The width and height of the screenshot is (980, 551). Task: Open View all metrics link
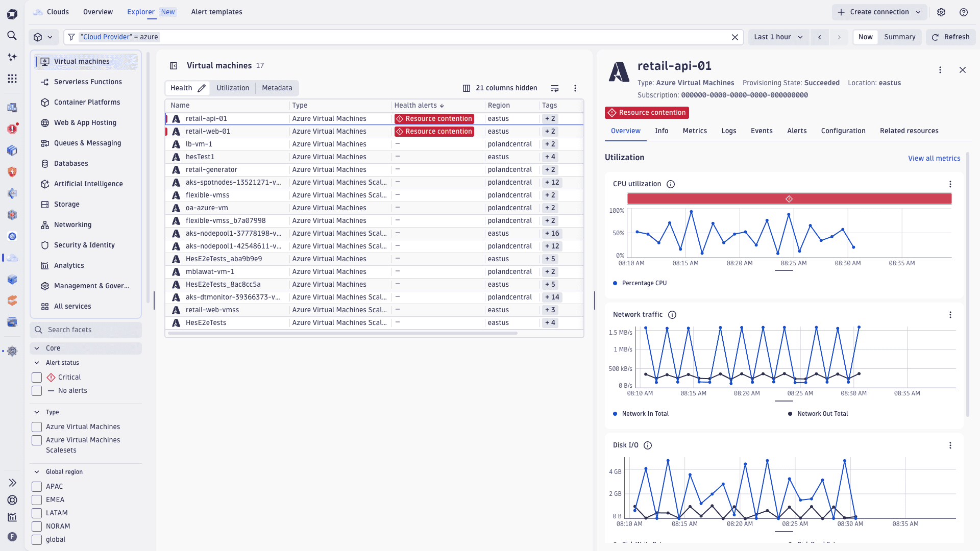(x=934, y=158)
